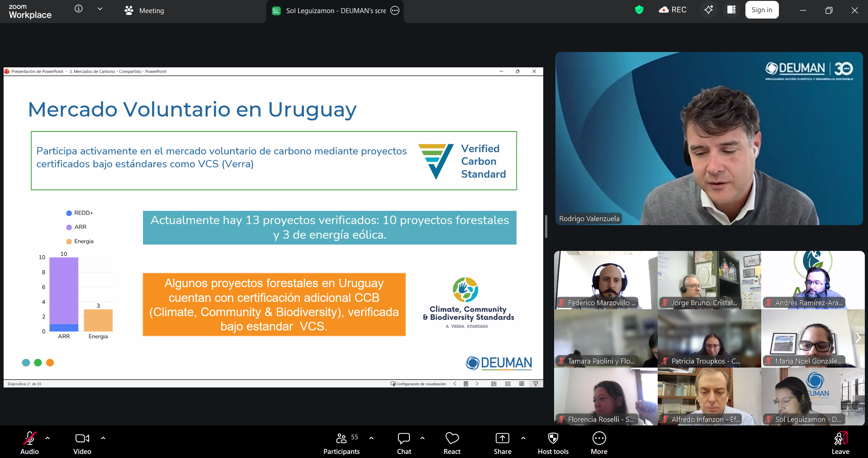Viewport: 868px width, 458px height.
Task: Expand the Share options caret
Action: coord(523,438)
